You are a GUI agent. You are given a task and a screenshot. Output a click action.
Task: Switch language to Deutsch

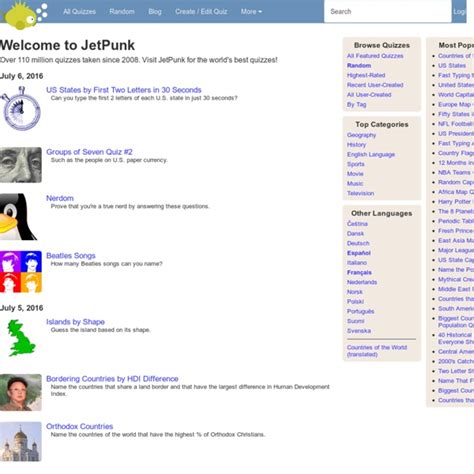coord(358,243)
